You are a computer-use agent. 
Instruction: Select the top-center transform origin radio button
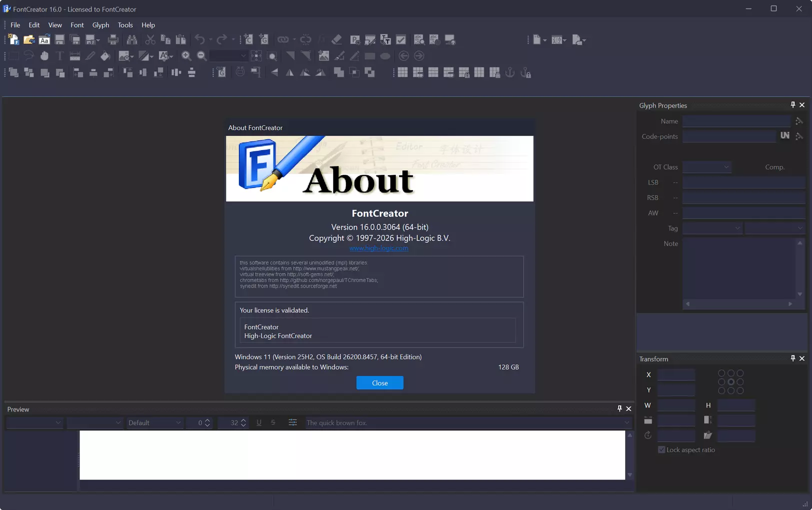coord(731,373)
